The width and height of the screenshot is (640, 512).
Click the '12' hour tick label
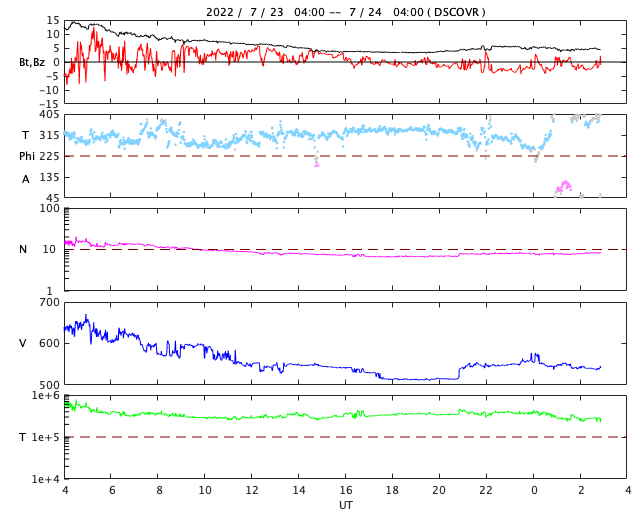point(251,490)
